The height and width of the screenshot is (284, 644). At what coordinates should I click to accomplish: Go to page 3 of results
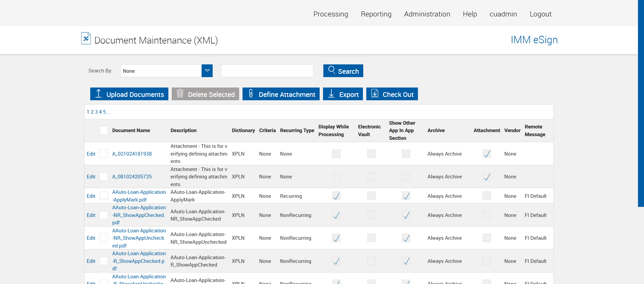96,112
